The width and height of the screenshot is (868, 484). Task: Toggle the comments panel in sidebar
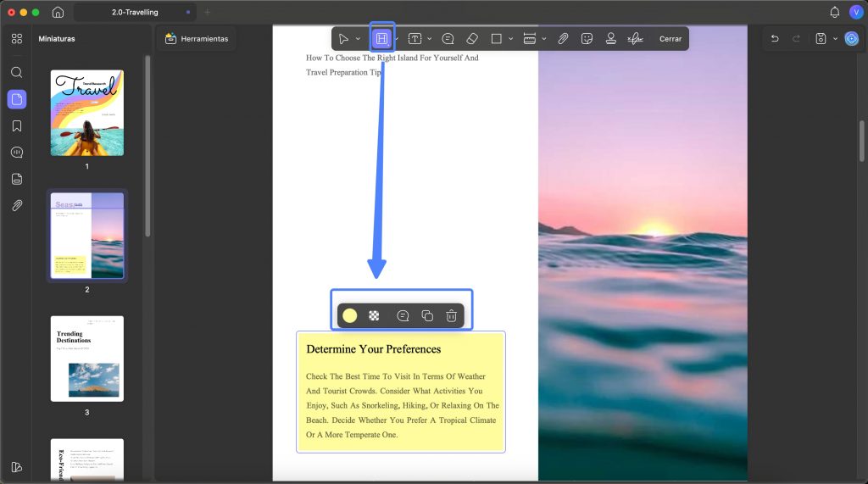point(17,153)
